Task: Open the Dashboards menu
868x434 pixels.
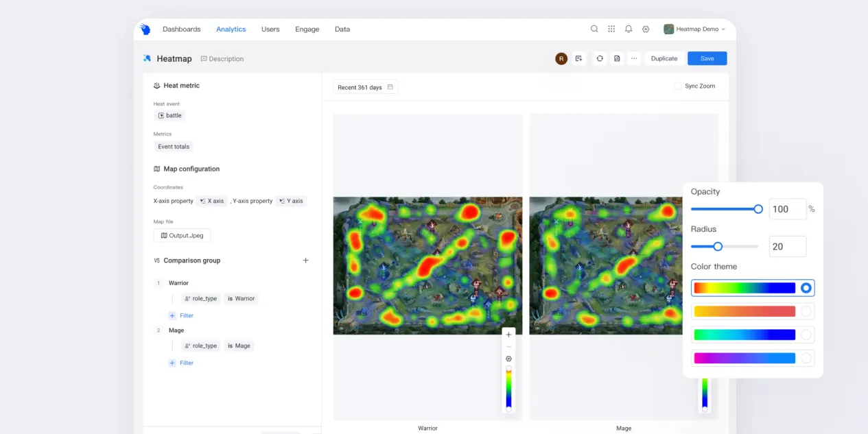Action: [182, 29]
